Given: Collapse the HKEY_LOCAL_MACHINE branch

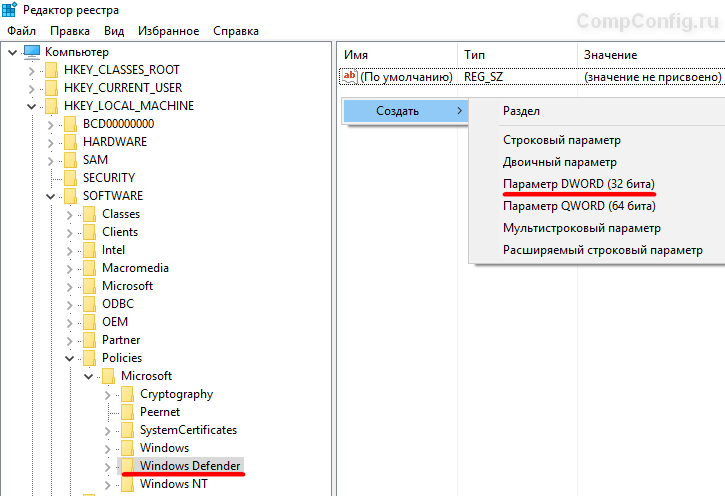Looking at the screenshot, I should pos(31,106).
